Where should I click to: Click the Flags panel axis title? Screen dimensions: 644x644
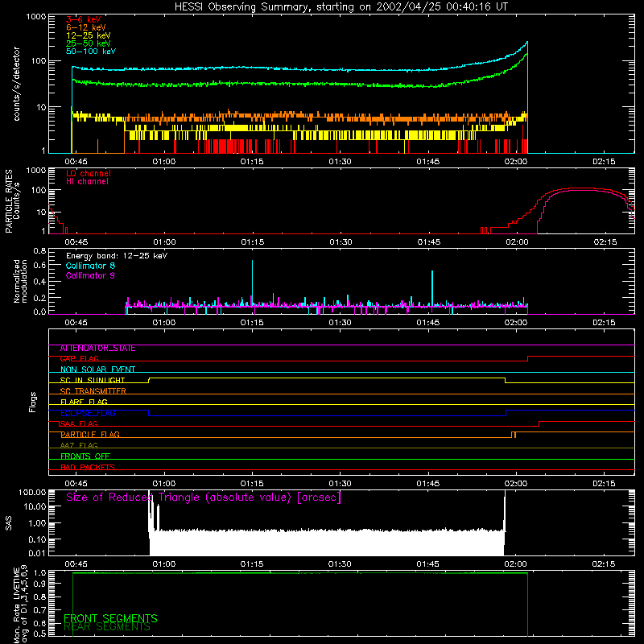[x=32, y=402]
